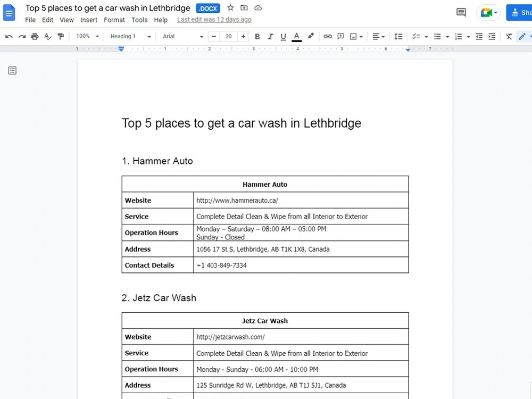Click the document title in the header
The height and width of the screenshot is (399, 532).
(x=108, y=8)
